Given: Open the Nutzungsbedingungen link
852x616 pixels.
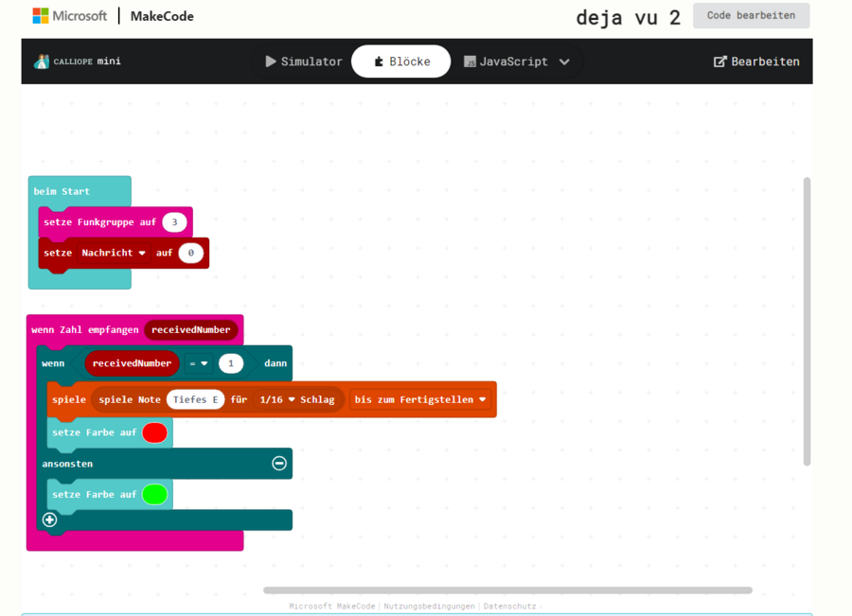Looking at the screenshot, I should click(x=429, y=607).
